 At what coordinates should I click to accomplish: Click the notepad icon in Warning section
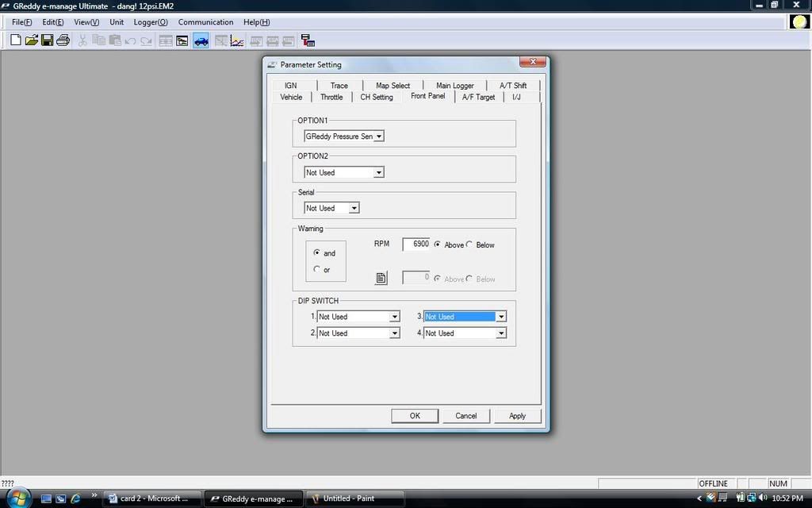(381, 279)
